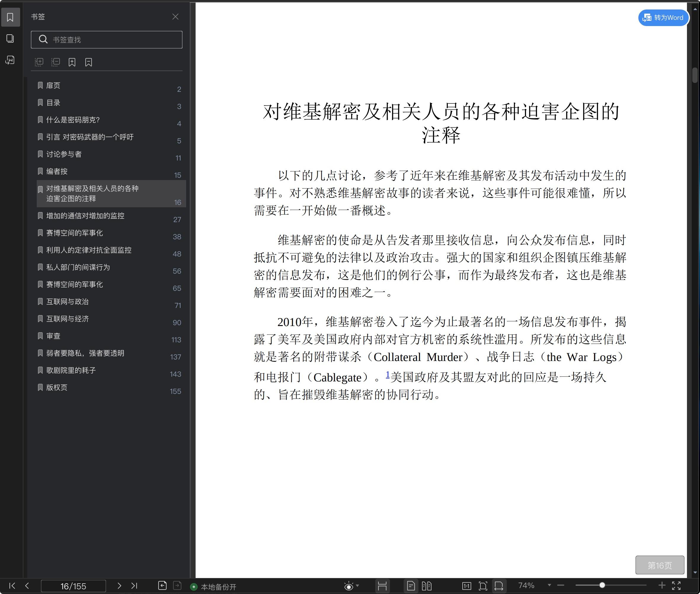Click the 第16页 page indicator
The width and height of the screenshot is (700, 594).
[x=660, y=565]
